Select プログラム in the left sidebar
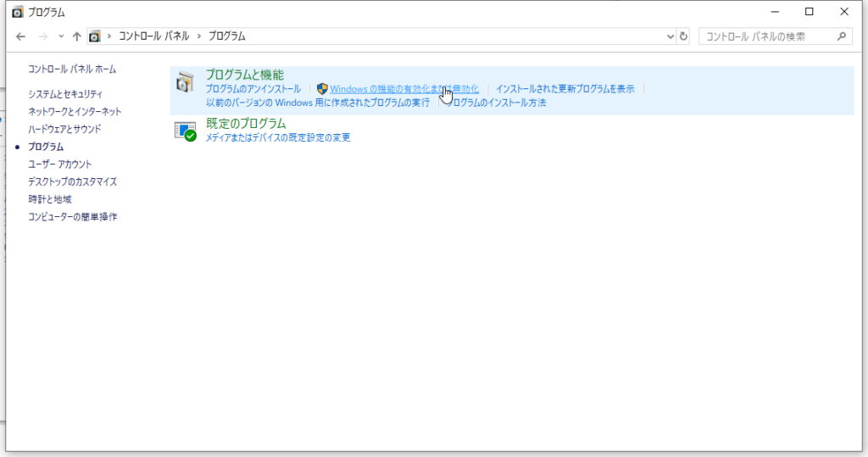868x457 pixels. pyautogui.click(x=46, y=147)
